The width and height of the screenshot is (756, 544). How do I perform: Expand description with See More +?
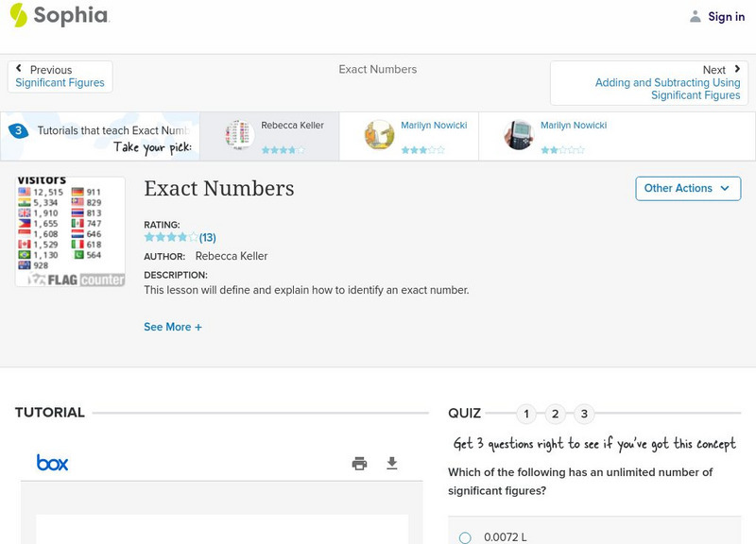[173, 327]
